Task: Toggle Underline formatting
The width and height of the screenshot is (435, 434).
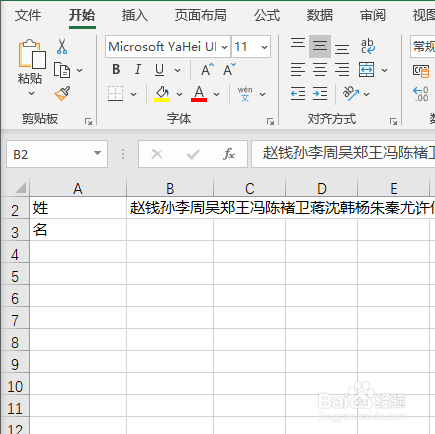Action: 159,70
